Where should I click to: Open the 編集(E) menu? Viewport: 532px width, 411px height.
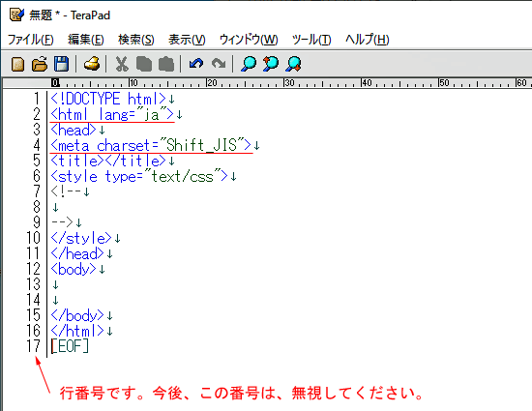click(86, 40)
